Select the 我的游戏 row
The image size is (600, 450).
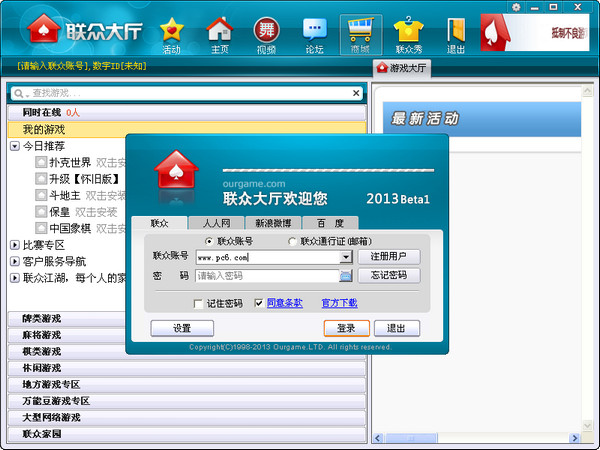187,129
